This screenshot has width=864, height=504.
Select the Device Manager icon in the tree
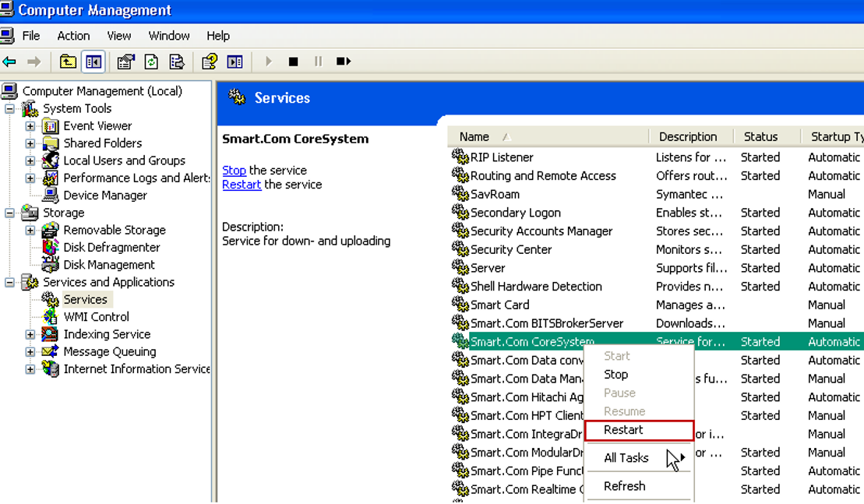point(51,196)
